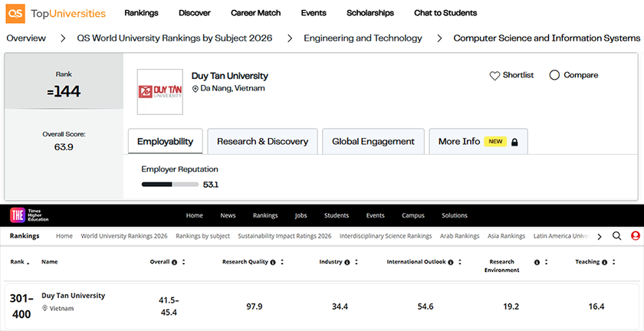This screenshot has height=331, width=644.
Task: Click the Employer Reputation progress bar
Action: 170,185
